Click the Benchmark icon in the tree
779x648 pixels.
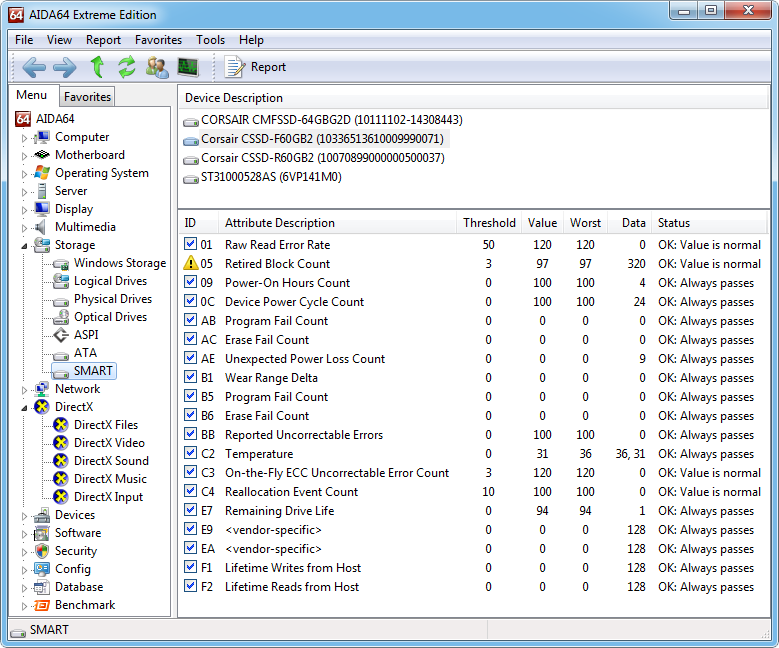(42, 605)
